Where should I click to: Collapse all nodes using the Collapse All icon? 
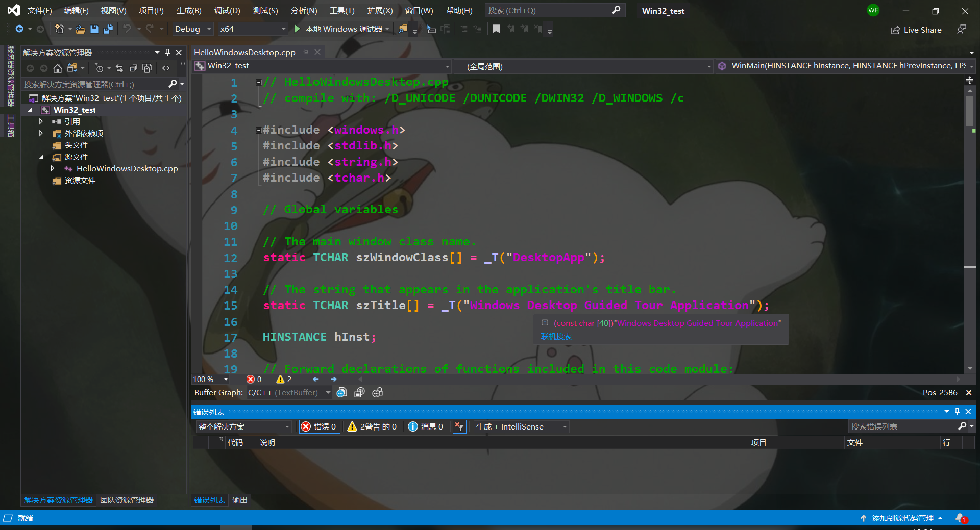pyautogui.click(x=133, y=68)
